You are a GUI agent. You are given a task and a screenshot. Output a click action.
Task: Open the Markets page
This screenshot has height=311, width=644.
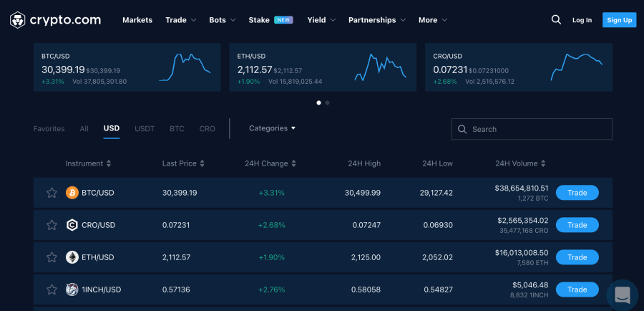coord(137,20)
